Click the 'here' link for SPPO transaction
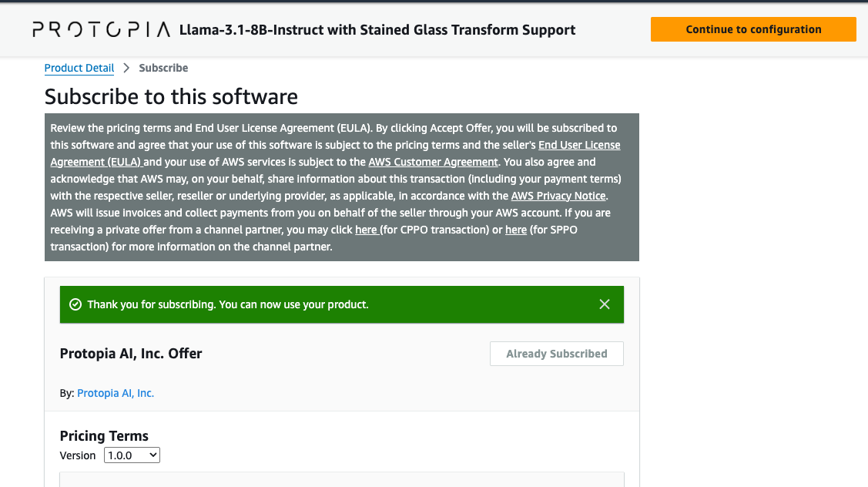Image resolution: width=868 pixels, height=487 pixels. point(515,230)
